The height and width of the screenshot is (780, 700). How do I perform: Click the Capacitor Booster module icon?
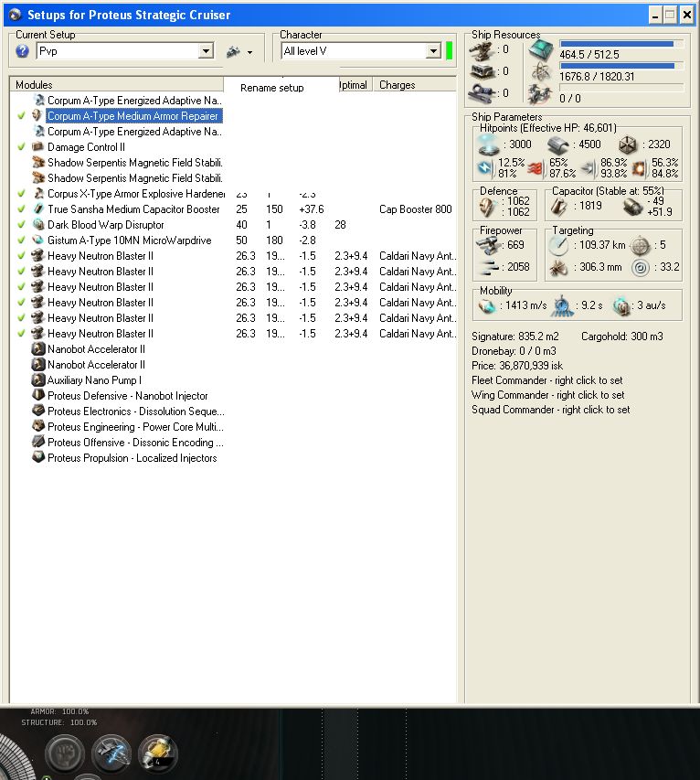[37, 208]
